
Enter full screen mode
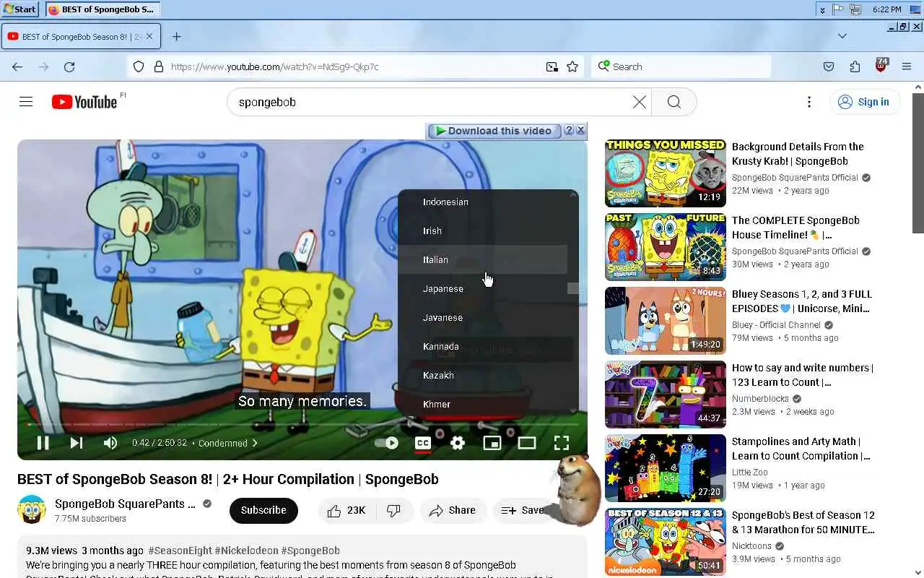point(562,443)
